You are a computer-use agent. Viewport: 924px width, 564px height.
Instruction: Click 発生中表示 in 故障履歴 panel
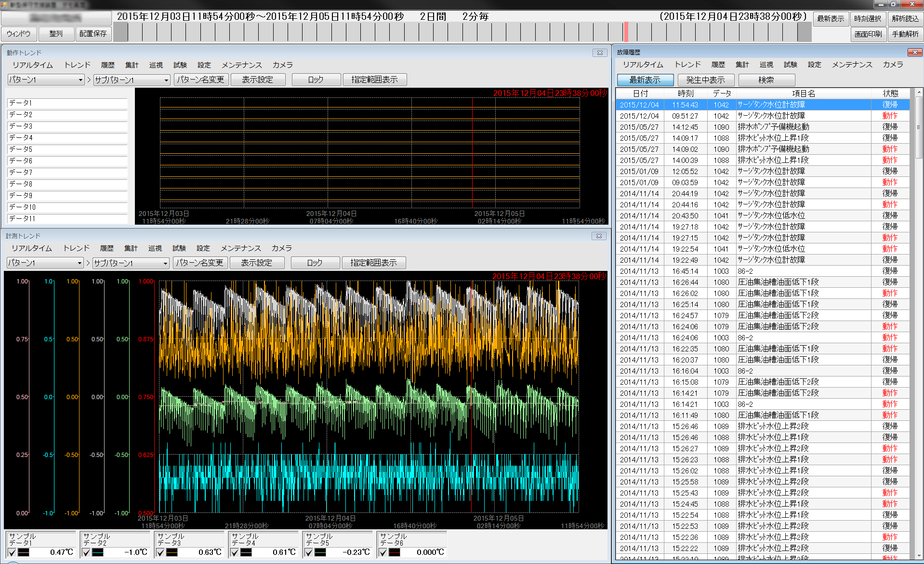click(x=706, y=80)
